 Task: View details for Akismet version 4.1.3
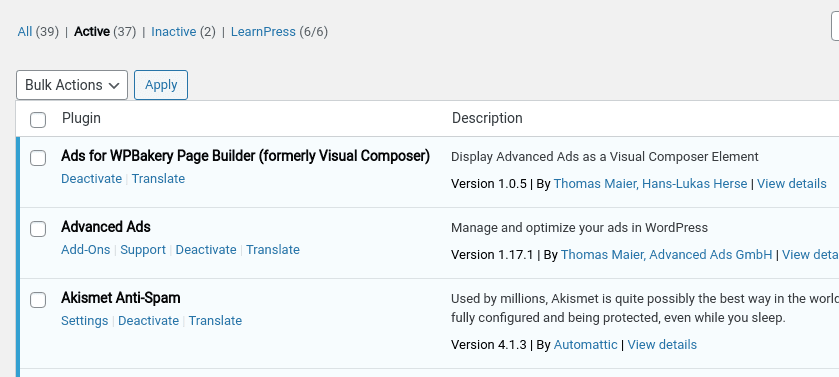(662, 344)
